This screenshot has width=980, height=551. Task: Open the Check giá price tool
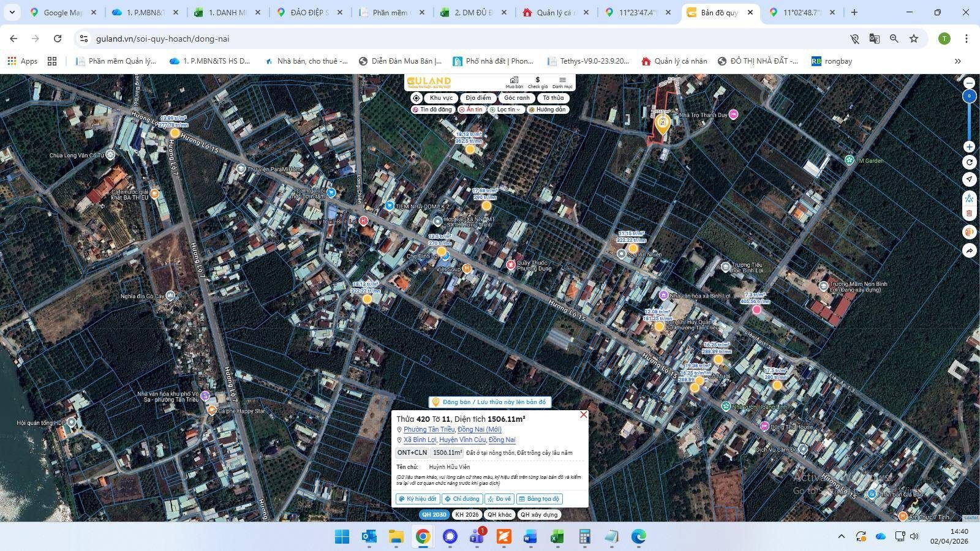tap(538, 83)
